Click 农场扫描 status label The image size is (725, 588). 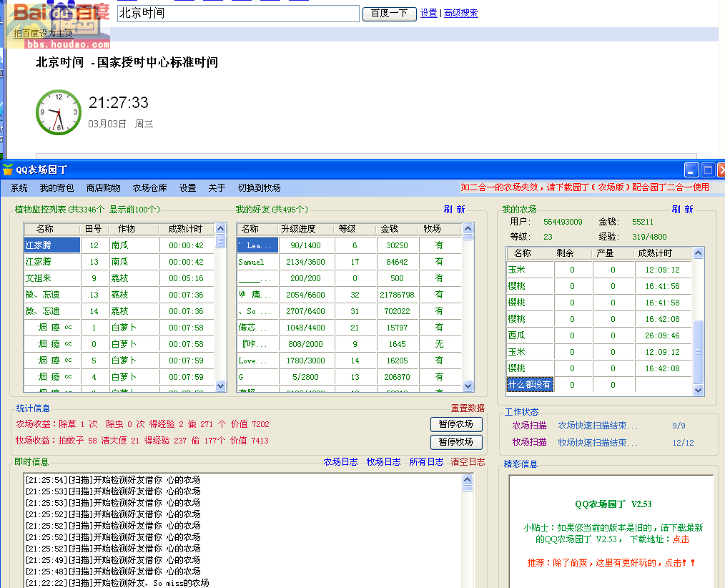(529, 425)
